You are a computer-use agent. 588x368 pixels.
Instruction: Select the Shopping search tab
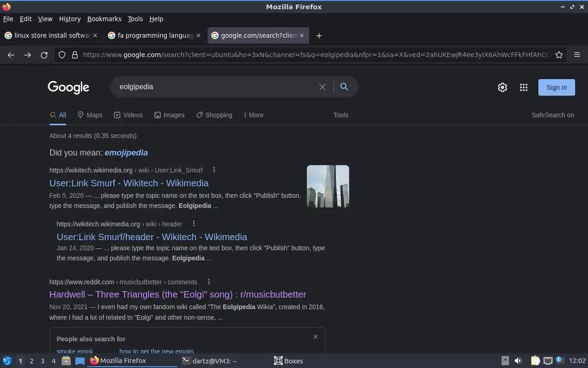214,115
